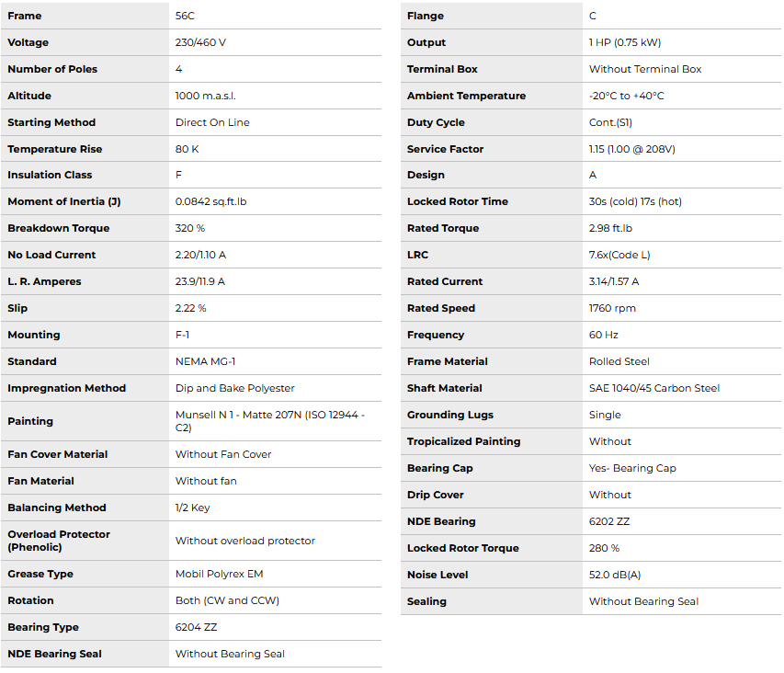Select the Direct On Line value

coord(212,122)
